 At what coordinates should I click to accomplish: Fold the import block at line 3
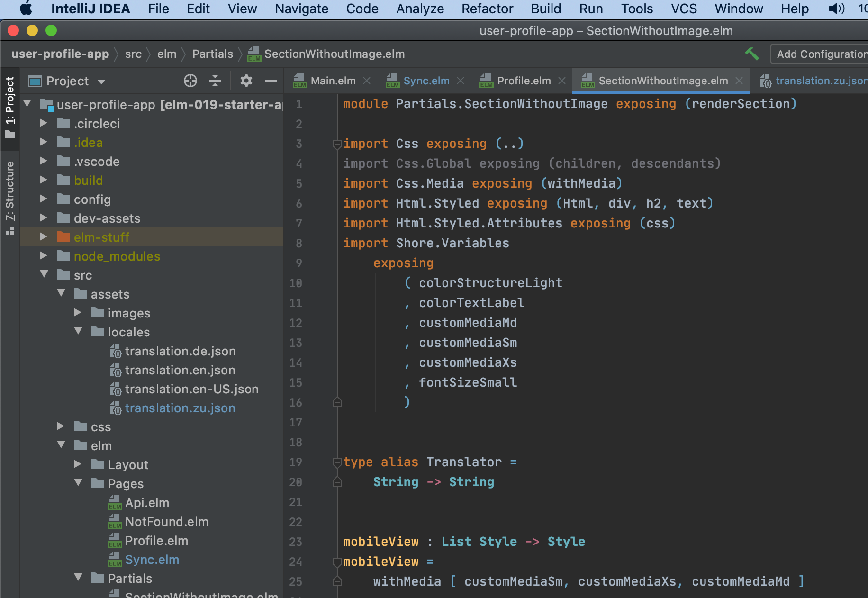coord(337,144)
